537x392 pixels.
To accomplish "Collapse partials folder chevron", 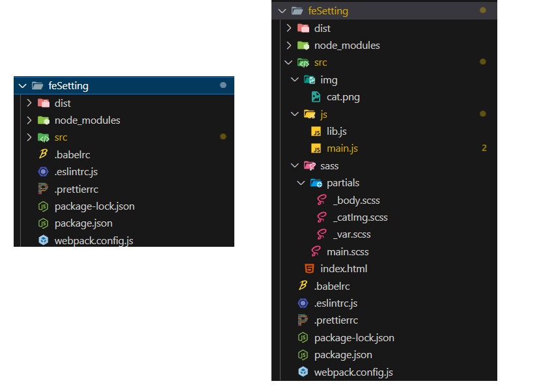I will click(x=301, y=183).
